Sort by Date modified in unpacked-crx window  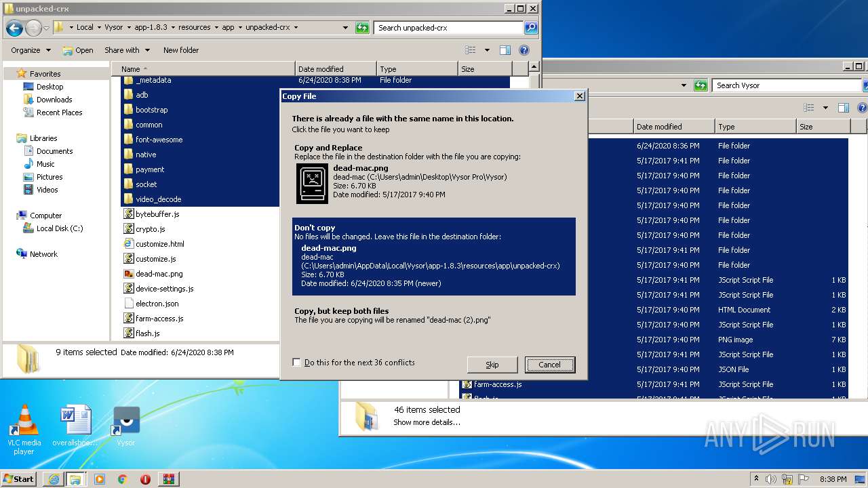336,69
